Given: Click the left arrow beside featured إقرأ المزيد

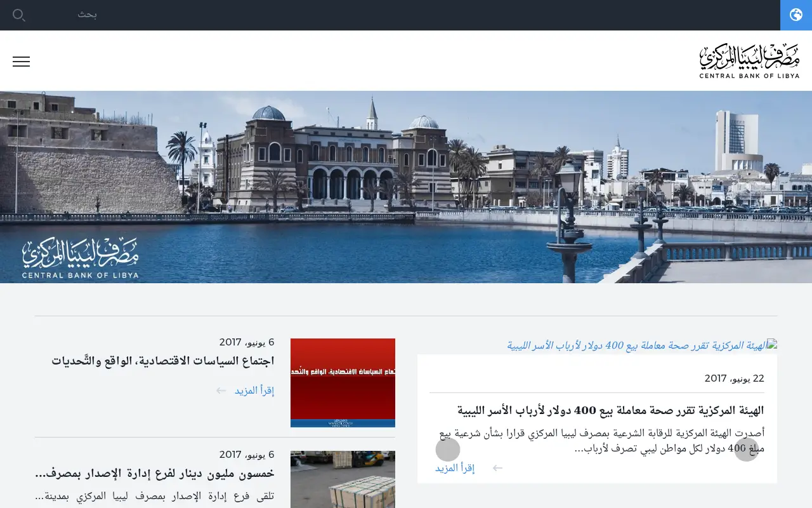Looking at the screenshot, I should tap(498, 468).
